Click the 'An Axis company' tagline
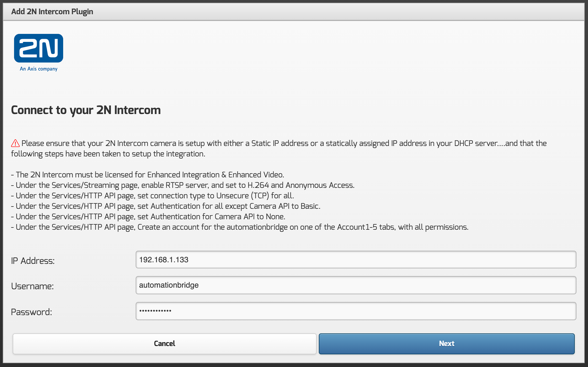The image size is (588, 367). (39, 69)
